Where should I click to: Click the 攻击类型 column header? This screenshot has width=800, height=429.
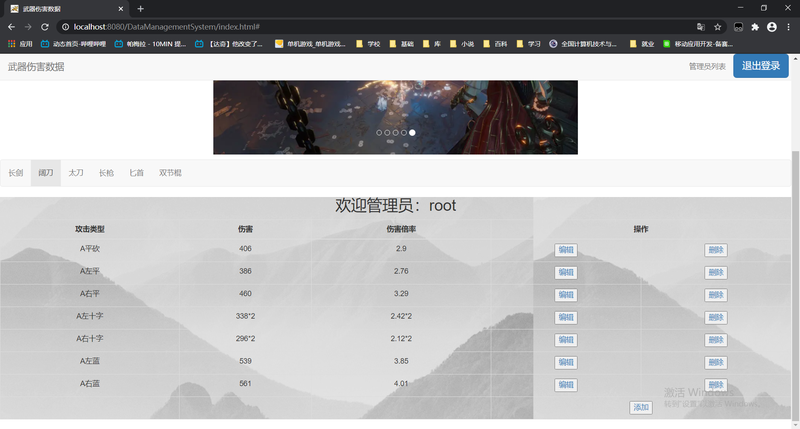90,229
